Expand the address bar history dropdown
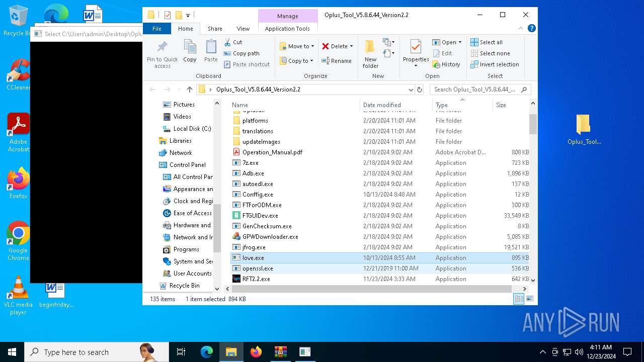Image resolution: width=644 pixels, height=362 pixels. (411, 89)
